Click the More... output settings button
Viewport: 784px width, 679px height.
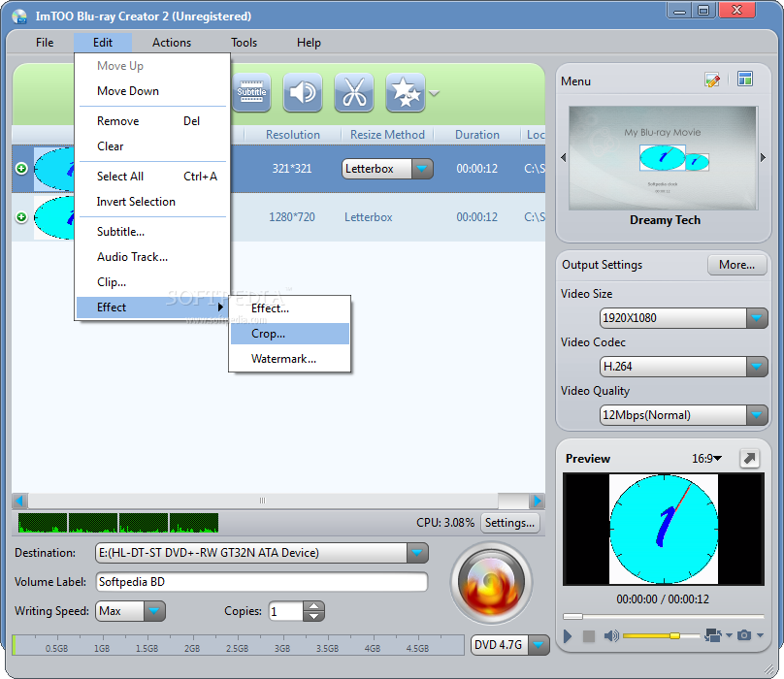click(x=737, y=265)
